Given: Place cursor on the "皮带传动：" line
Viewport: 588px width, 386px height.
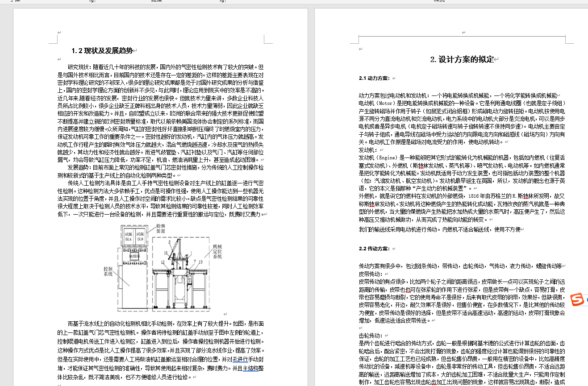Looking at the screenshot, I should click(x=371, y=274).
